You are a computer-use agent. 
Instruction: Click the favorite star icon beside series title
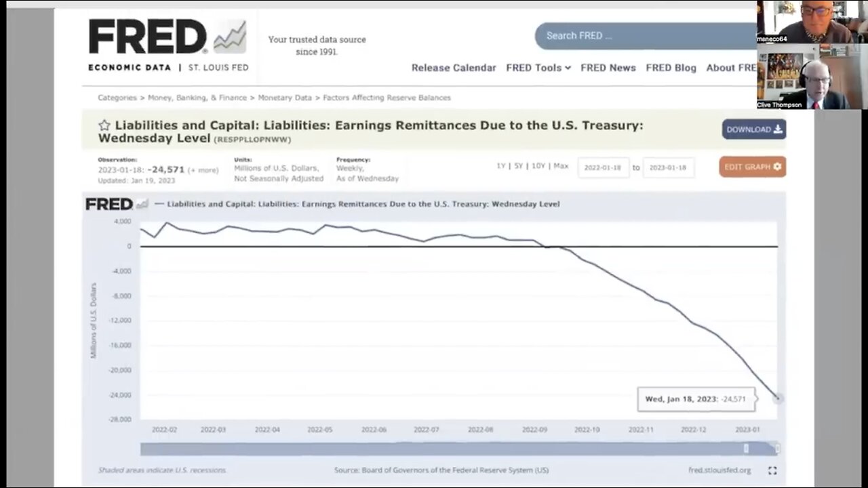pyautogui.click(x=104, y=125)
